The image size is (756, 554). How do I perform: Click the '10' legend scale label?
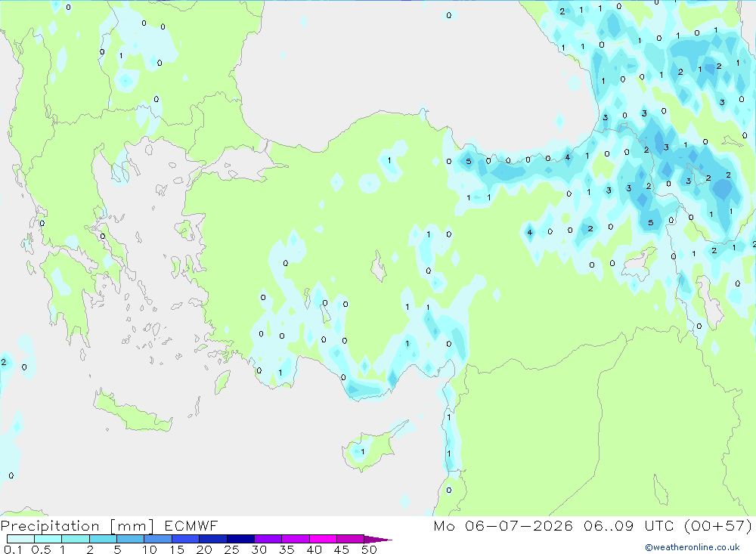[x=150, y=549]
